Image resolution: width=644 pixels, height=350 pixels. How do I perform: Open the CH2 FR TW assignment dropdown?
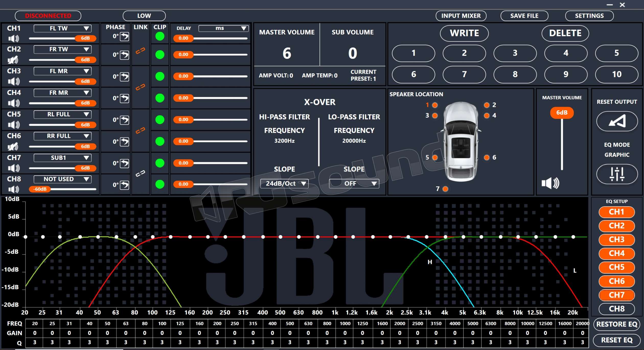63,49
